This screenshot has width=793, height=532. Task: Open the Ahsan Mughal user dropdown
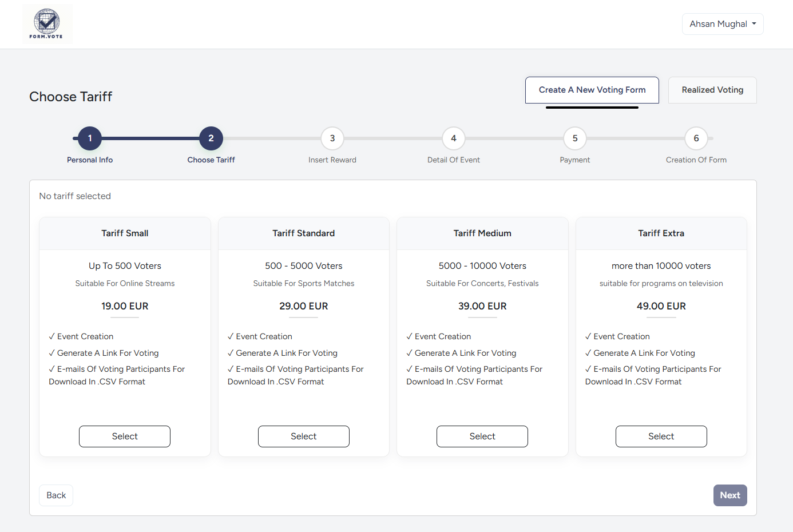click(722, 24)
